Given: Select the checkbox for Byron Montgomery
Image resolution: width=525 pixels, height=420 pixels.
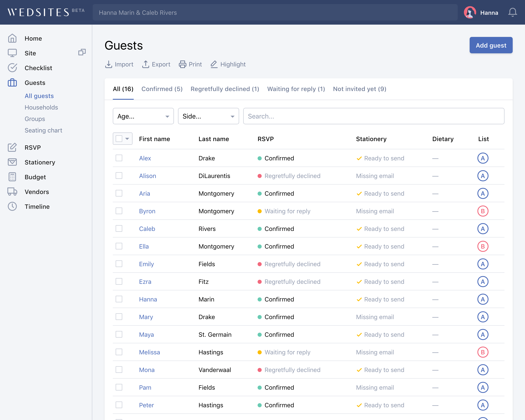Looking at the screenshot, I should coord(119,211).
